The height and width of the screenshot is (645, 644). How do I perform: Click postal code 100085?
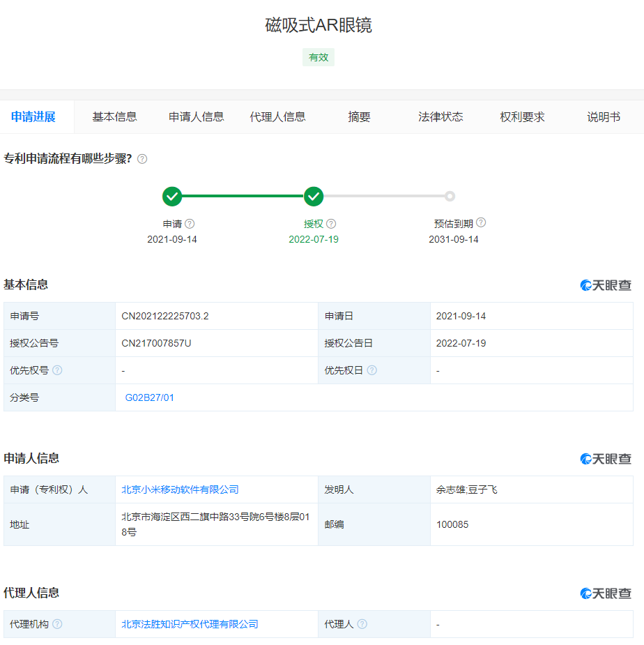[x=452, y=524]
